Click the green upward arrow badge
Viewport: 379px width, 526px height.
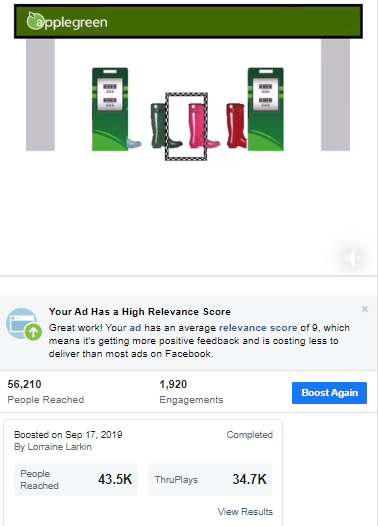[x=33, y=332]
